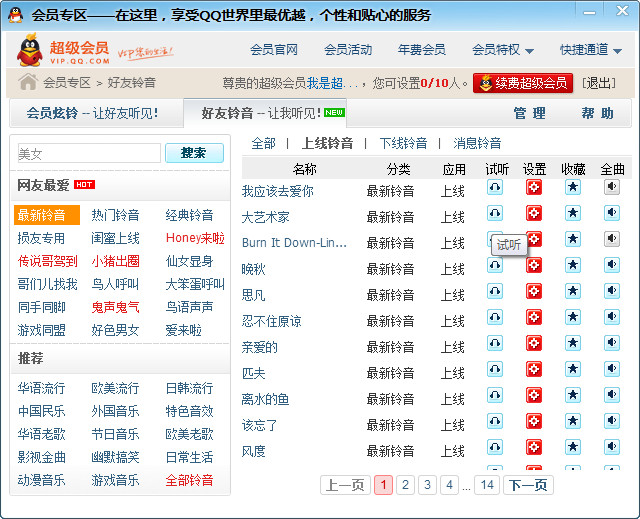
Task: Go to the home icon in breadcrumb
Action: [x=28, y=82]
